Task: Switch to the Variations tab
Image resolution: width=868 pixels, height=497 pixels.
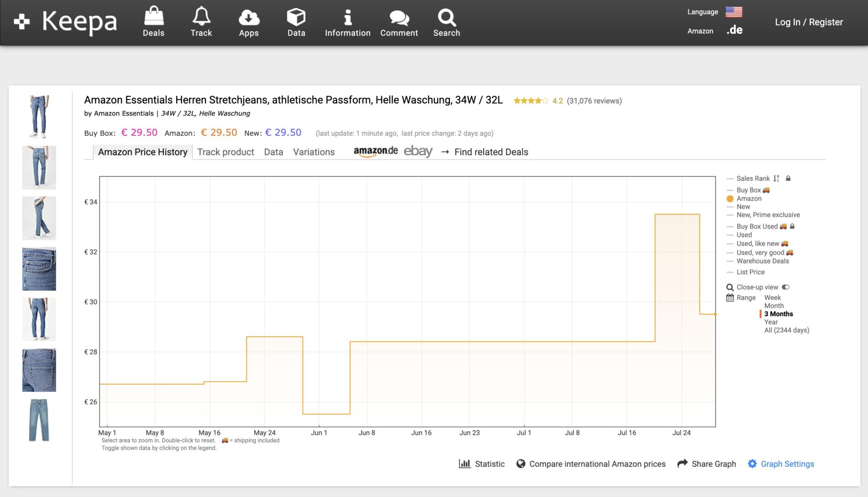Action: tap(314, 152)
